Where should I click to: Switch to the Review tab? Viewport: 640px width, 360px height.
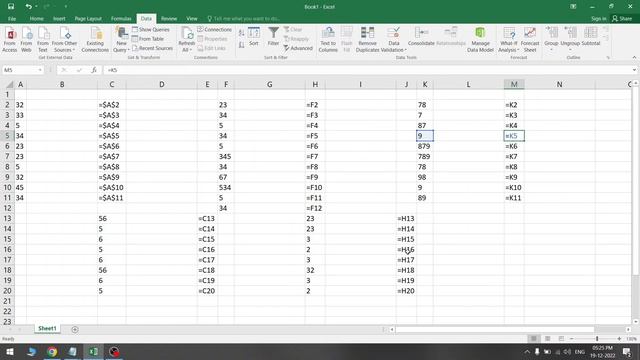tap(169, 18)
